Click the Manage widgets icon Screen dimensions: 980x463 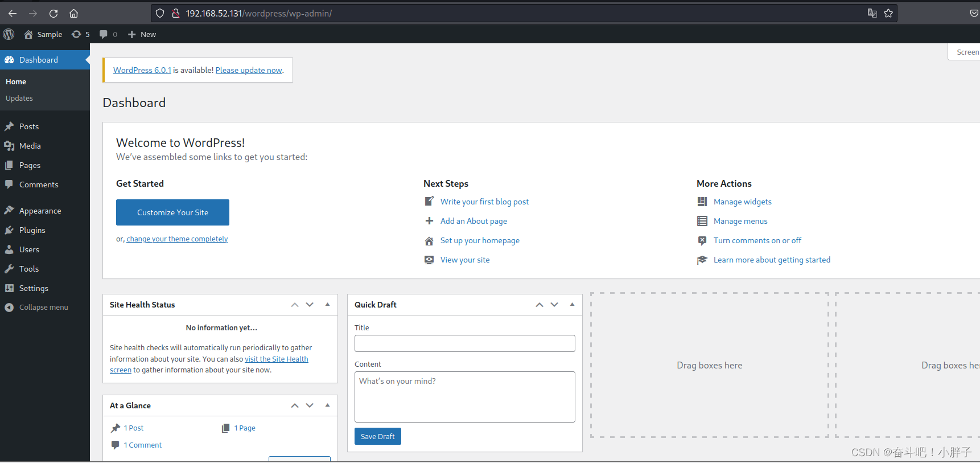click(x=702, y=202)
